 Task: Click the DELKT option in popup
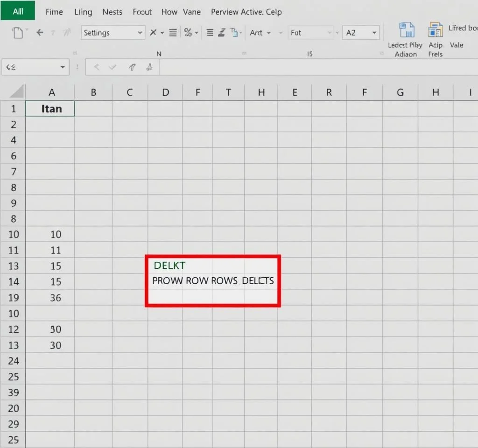pyautogui.click(x=169, y=266)
